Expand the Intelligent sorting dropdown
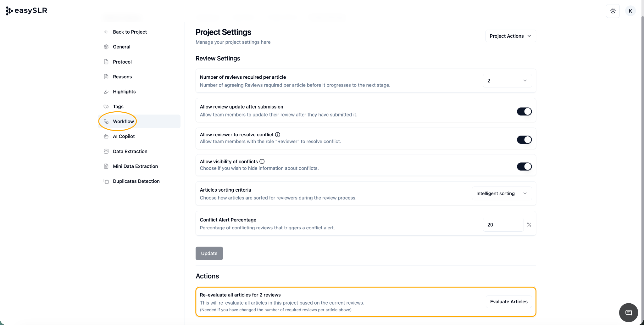Image resolution: width=644 pixels, height=325 pixels. tap(502, 193)
